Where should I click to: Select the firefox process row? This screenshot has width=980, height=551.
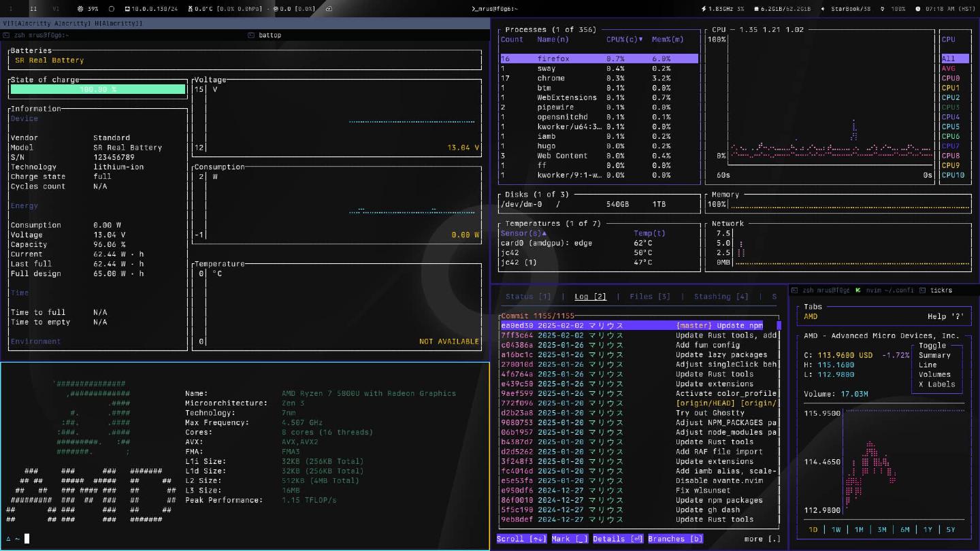[x=599, y=59]
